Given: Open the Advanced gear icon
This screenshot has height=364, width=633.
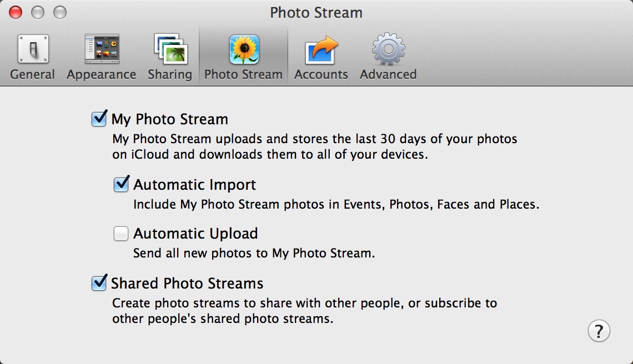Looking at the screenshot, I should 388,50.
